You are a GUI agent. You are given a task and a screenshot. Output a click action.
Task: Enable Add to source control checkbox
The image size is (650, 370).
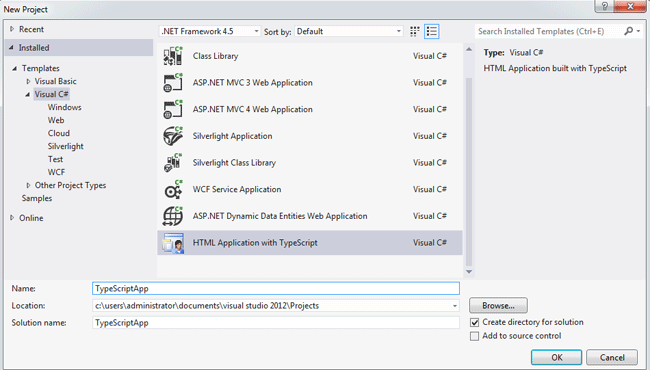click(475, 336)
